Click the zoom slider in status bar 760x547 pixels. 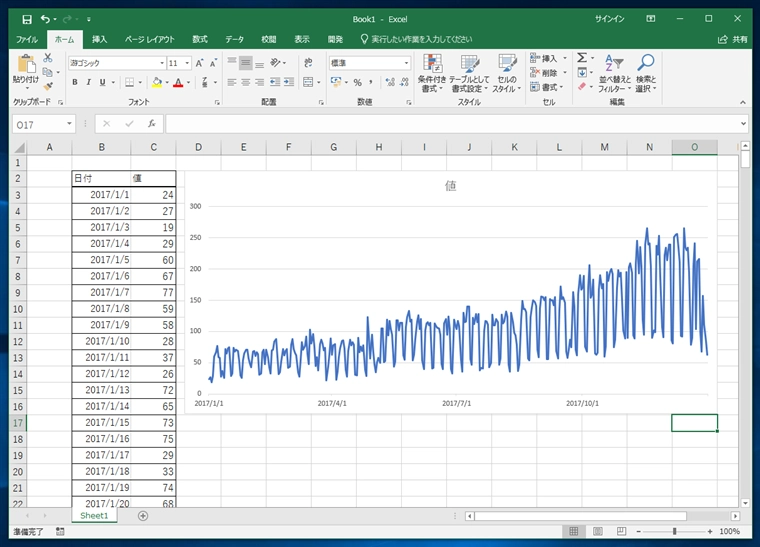click(x=673, y=532)
